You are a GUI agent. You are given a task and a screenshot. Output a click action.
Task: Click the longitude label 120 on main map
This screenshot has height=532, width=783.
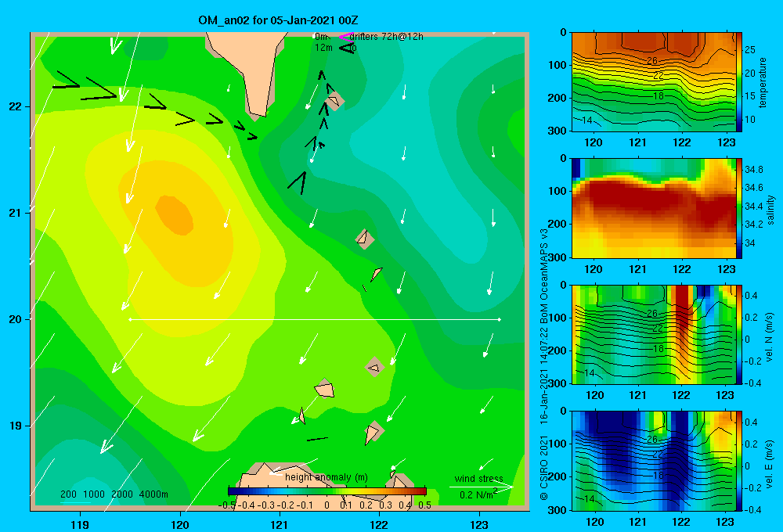180,524
